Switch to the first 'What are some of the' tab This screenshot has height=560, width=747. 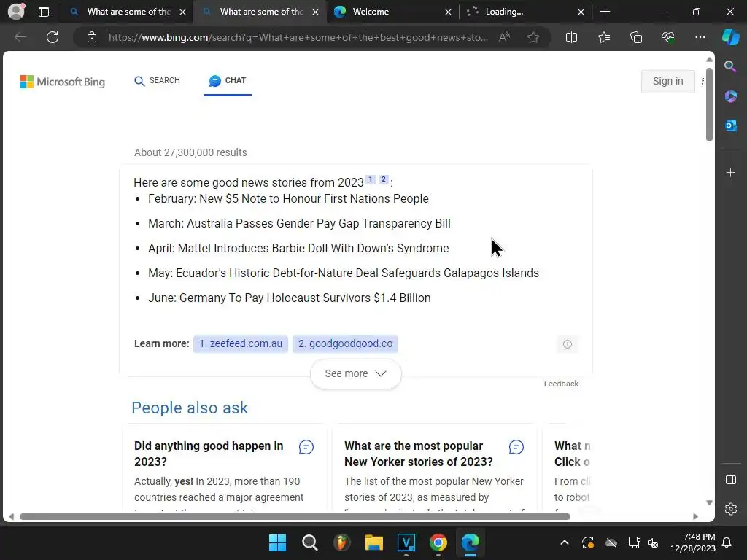(127, 12)
